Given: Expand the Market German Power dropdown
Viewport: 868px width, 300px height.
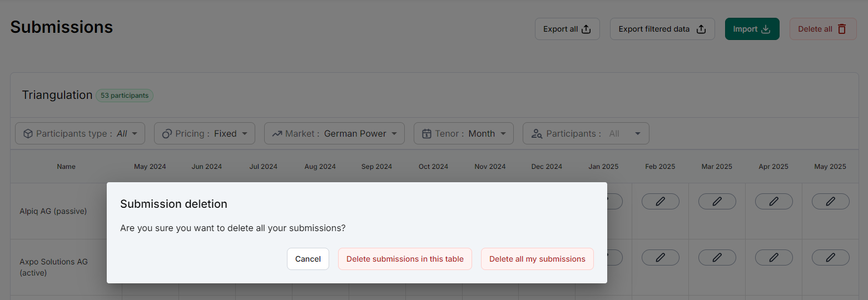Looking at the screenshot, I should [x=334, y=133].
